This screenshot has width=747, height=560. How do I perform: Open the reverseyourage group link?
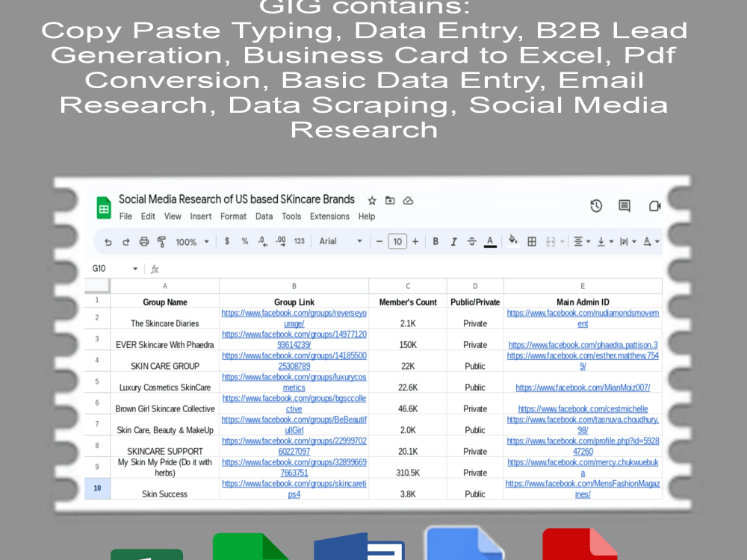[294, 318]
